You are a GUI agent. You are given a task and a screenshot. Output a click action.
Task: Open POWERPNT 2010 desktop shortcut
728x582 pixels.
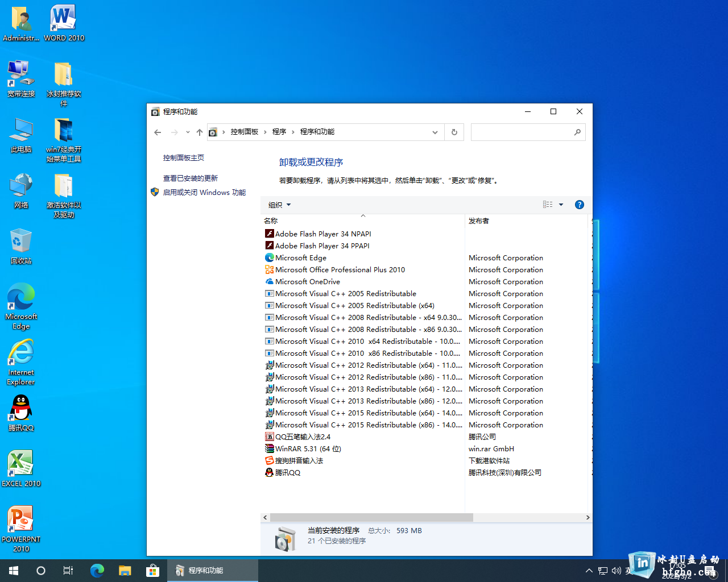point(21,529)
